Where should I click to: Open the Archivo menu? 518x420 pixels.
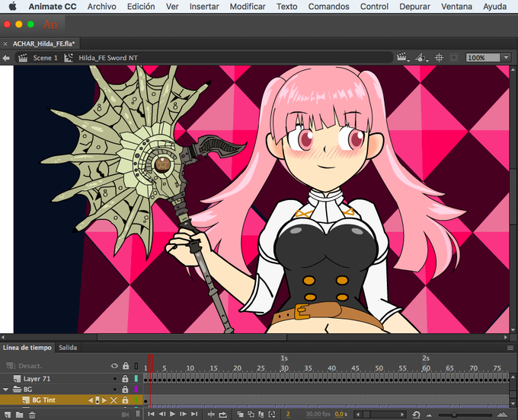(x=102, y=6)
